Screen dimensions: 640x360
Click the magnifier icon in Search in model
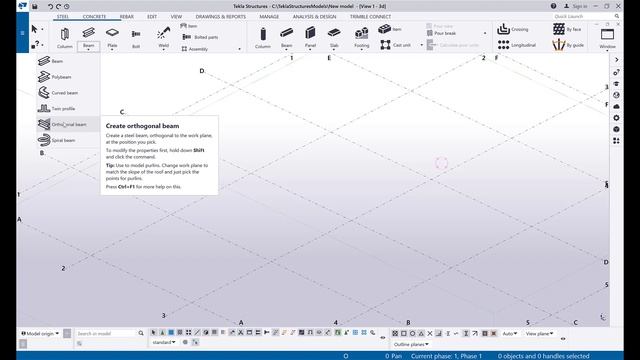point(141,333)
